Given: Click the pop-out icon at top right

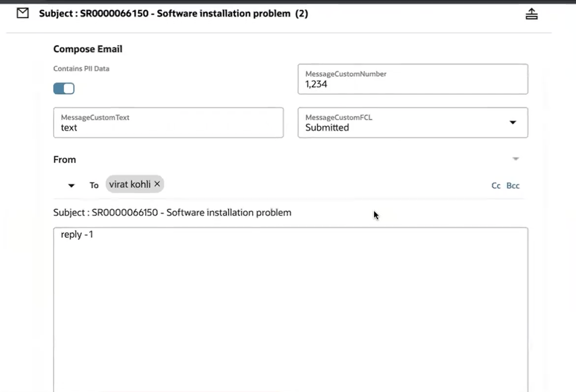Looking at the screenshot, I should tap(532, 13).
